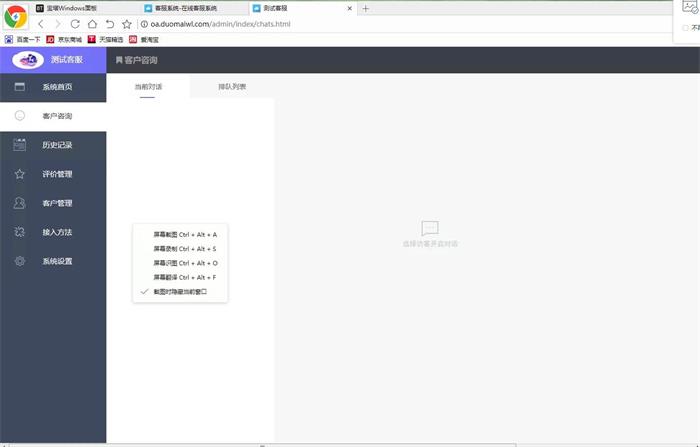
Task: Click the flag icon before 客户咨询 header
Action: 119,60
